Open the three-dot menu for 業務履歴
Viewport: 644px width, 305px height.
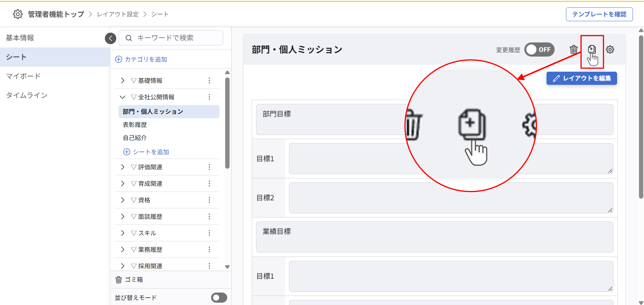pyautogui.click(x=209, y=249)
